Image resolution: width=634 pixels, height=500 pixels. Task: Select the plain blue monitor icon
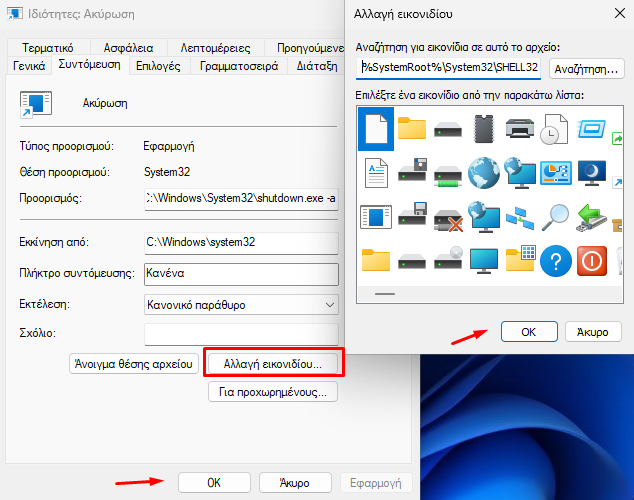pyautogui.click(x=484, y=261)
